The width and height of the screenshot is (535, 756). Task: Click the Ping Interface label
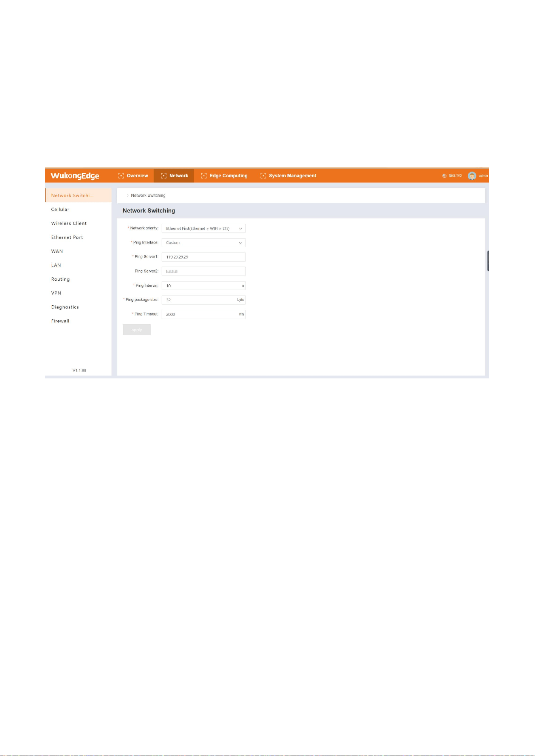click(146, 243)
